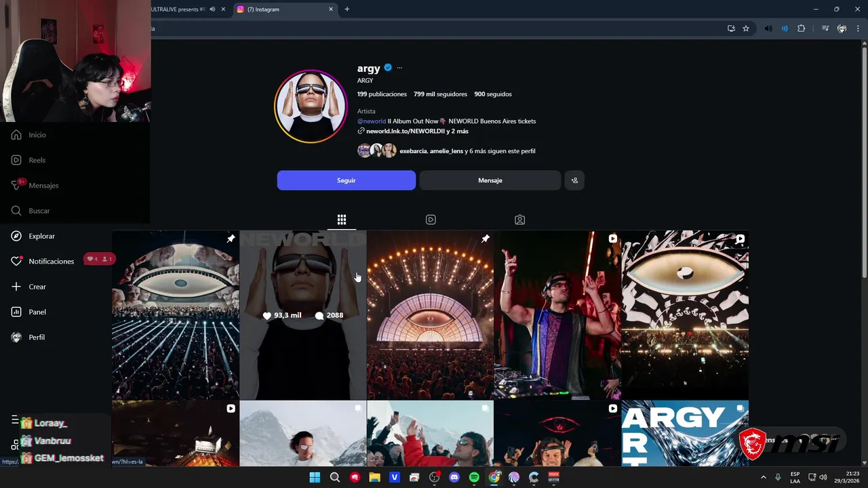
Task: Open Windows taskbar search
Action: tap(335, 477)
